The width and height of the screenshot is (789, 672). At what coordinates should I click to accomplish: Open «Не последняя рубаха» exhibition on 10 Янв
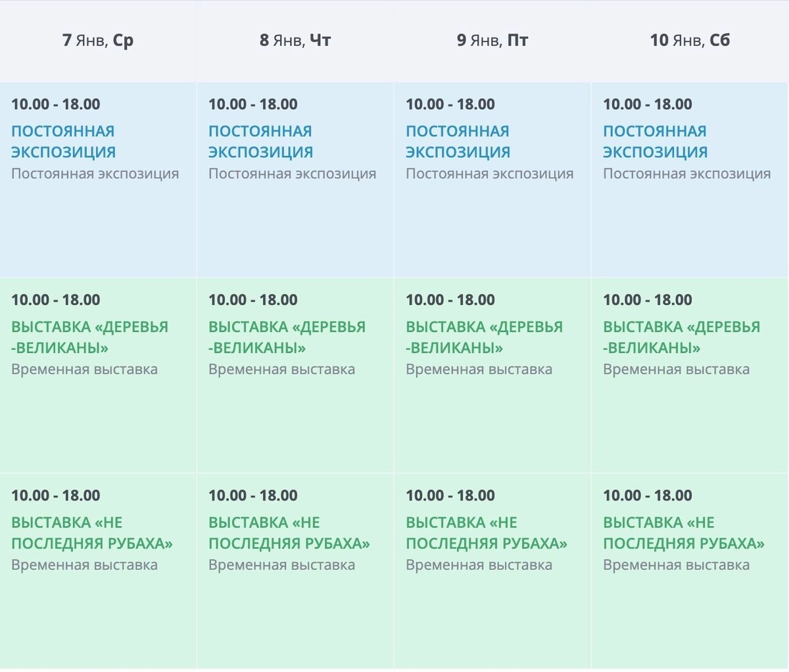click(x=684, y=533)
